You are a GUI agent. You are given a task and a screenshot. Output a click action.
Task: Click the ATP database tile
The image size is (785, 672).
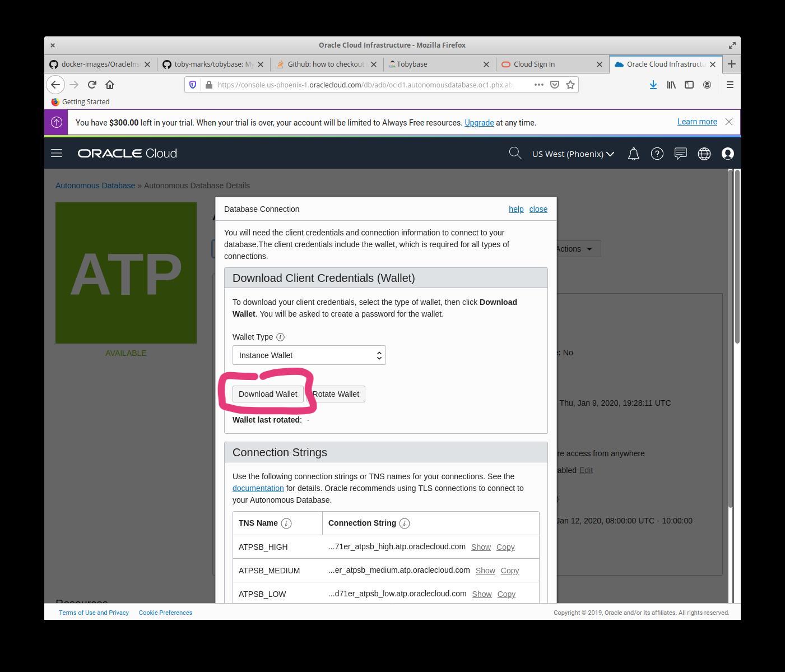coord(126,273)
